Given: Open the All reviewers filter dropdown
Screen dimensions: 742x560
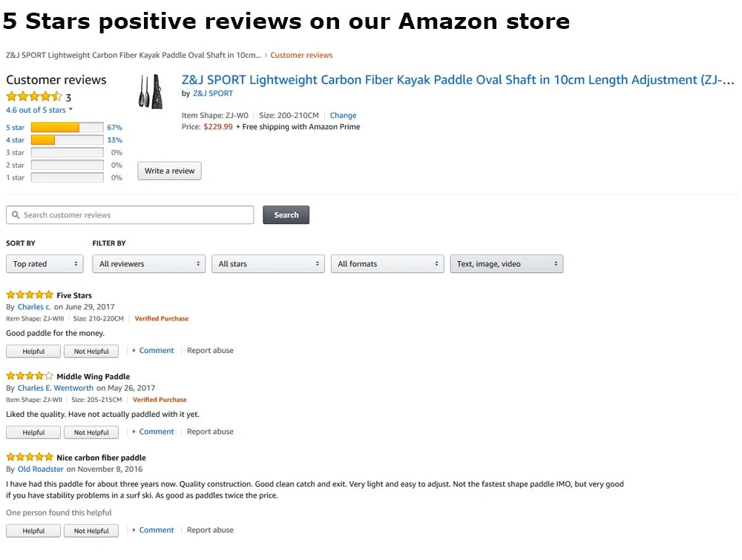Looking at the screenshot, I should pyautogui.click(x=148, y=264).
